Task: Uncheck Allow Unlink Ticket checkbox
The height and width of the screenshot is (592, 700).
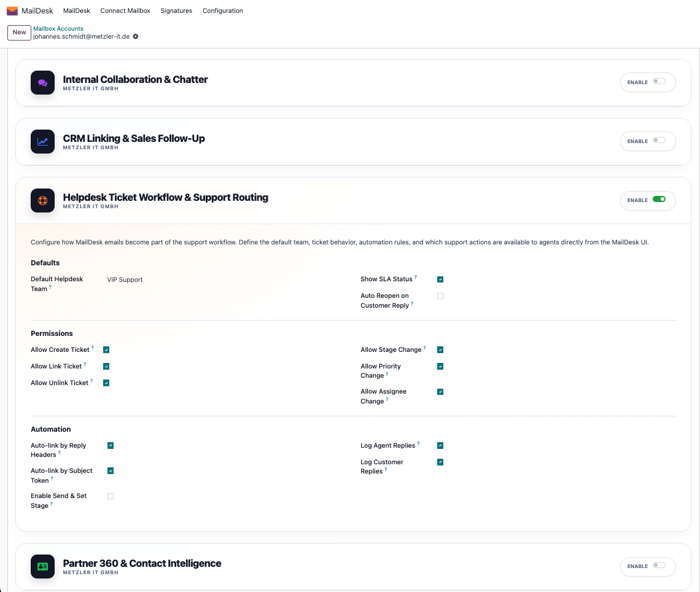Action: tap(106, 383)
